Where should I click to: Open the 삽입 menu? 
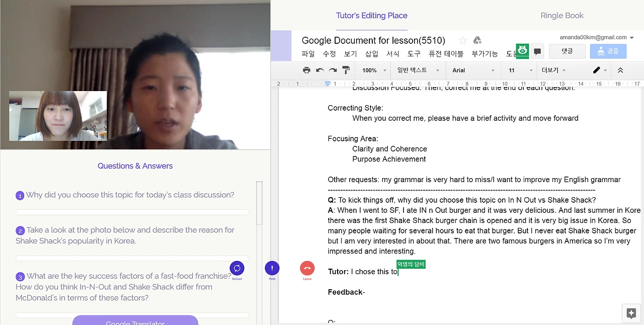[372, 54]
